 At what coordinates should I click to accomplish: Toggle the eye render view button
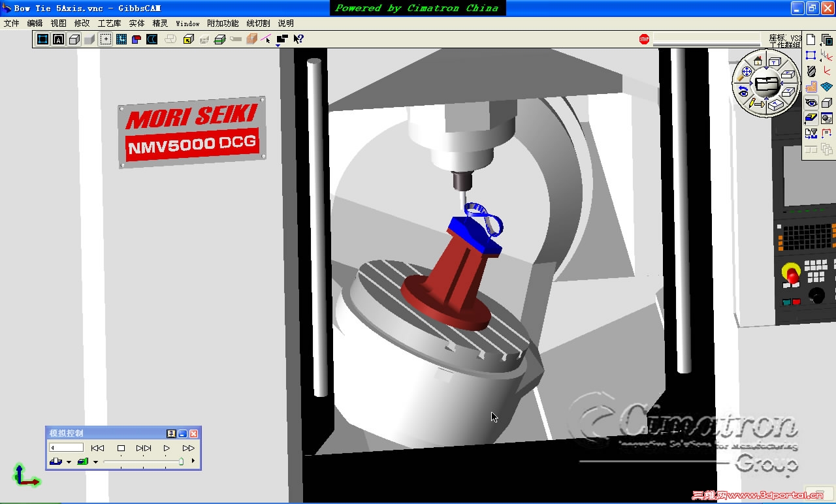tap(811, 102)
